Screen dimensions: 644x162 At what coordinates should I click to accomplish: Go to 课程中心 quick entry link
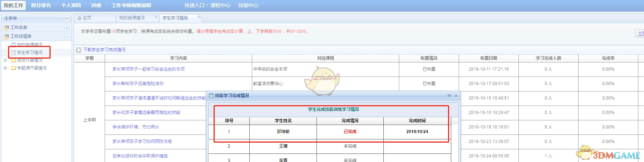[220, 5]
